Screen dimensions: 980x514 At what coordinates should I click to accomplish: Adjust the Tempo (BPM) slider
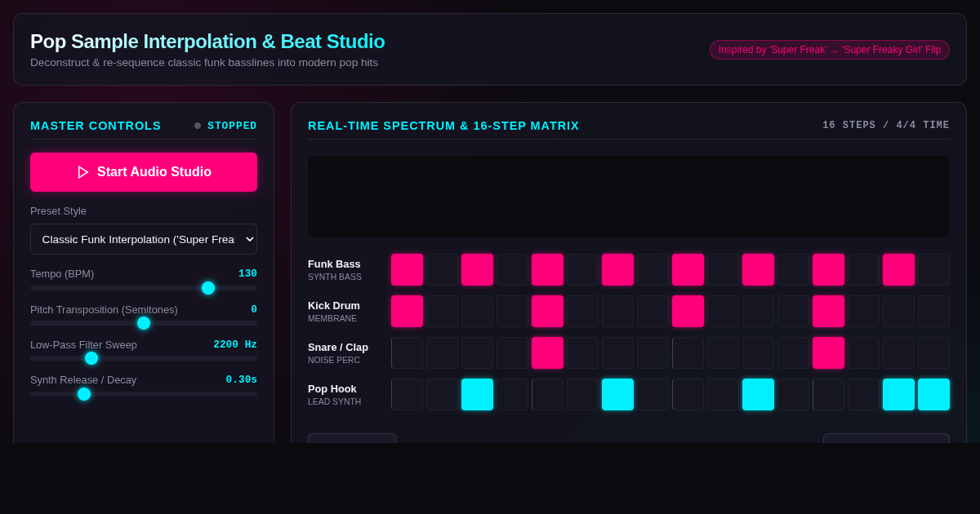(144, 288)
